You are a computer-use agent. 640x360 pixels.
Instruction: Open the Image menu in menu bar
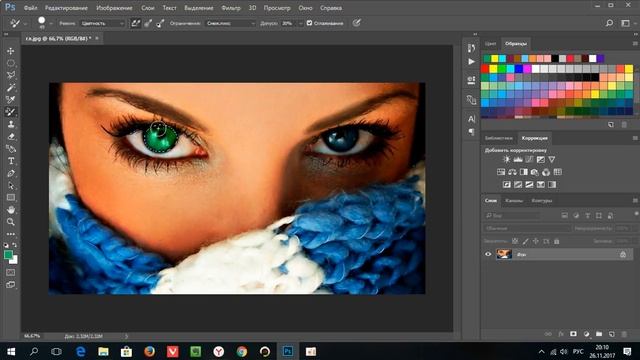[x=114, y=8]
